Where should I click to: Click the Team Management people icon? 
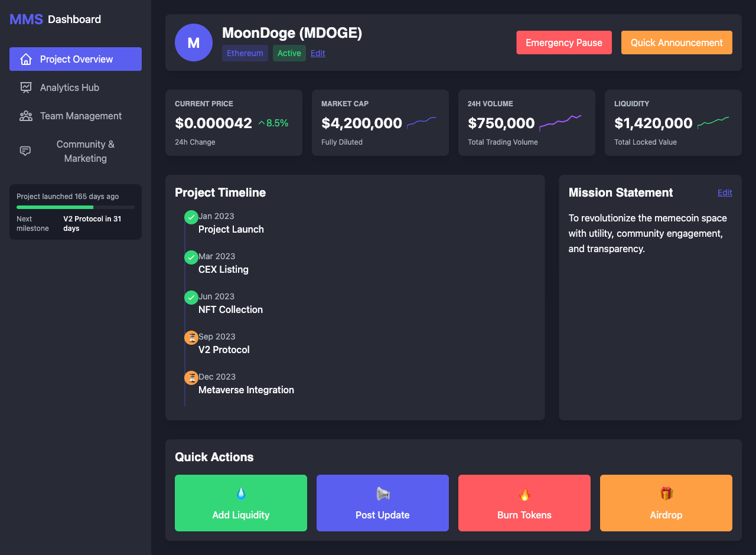[25, 116]
